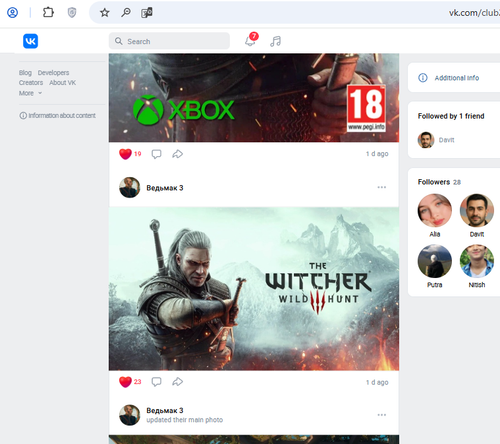Open Ведьмак 3 name on updated main photo post
This screenshot has height=444, width=500.
tap(165, 410)
